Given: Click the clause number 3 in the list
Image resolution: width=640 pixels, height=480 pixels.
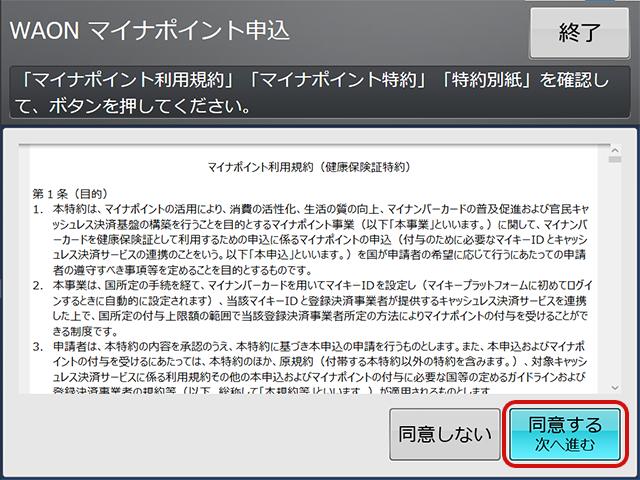Looking at the screenshot, I should (38, 347).
